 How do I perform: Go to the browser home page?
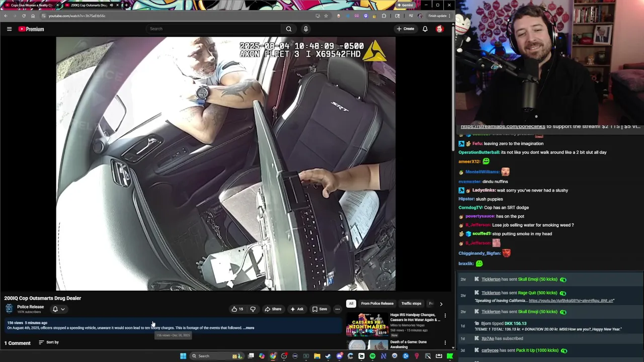coord(33,16)
